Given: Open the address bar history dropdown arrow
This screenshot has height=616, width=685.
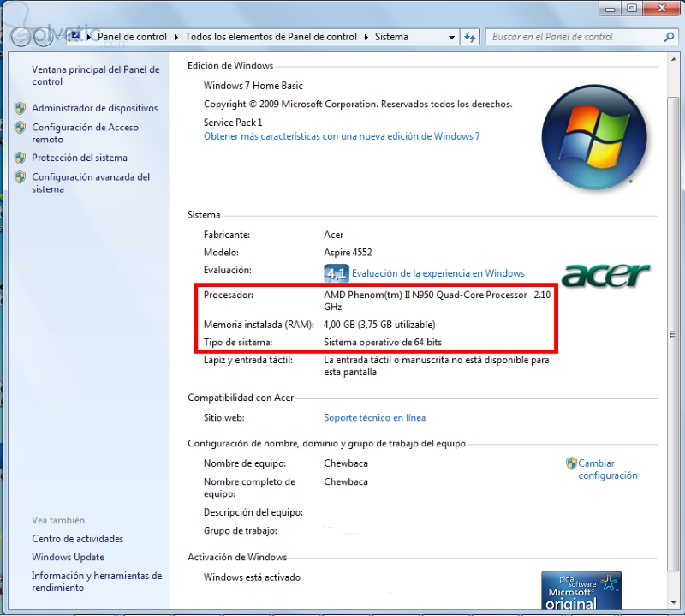Looking at the screenshot, I should click(452, 37).
